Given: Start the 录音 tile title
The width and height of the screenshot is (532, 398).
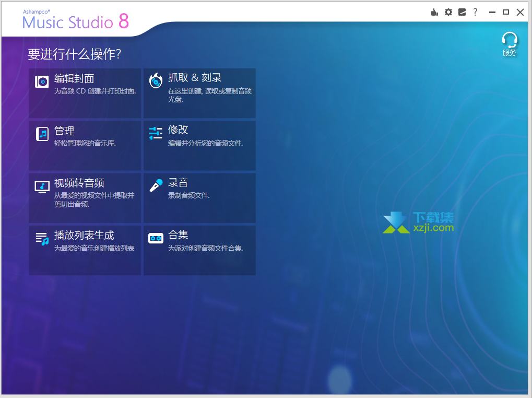Looking at the screenshot, I should tap(178, 182).
